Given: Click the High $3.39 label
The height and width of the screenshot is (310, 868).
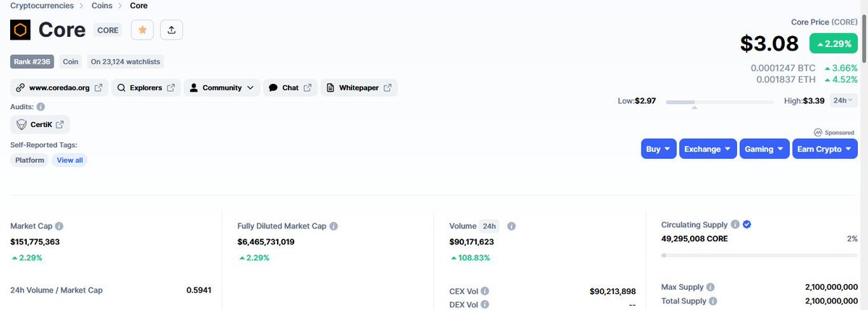Looking at the screenshot, I should (x=804, y=100).
